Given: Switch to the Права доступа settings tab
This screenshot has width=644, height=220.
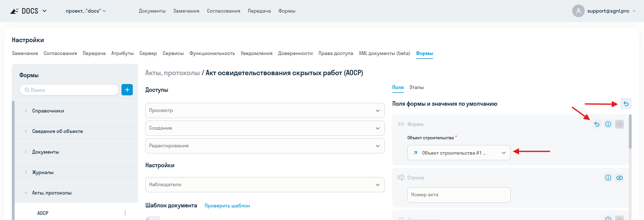Looking at the screenshot, I should click(336, 53).
